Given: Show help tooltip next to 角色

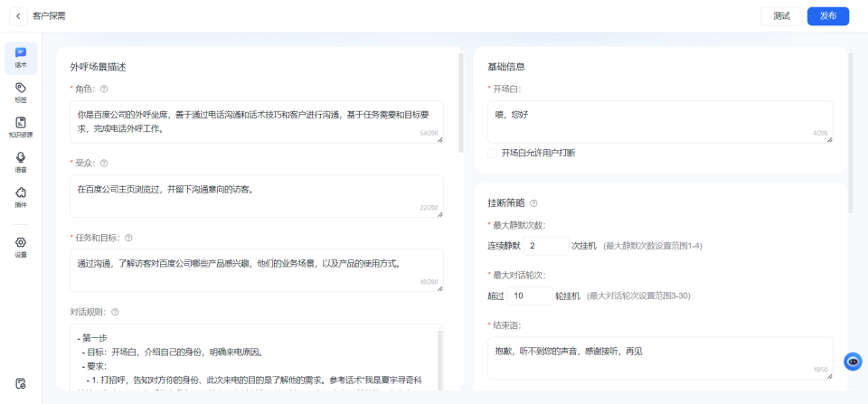Looking at the screenshot, I should [104, 89].
